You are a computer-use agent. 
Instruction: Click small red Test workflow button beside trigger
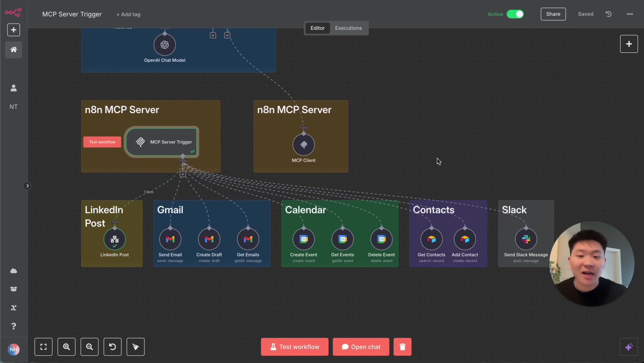point(102,142)
